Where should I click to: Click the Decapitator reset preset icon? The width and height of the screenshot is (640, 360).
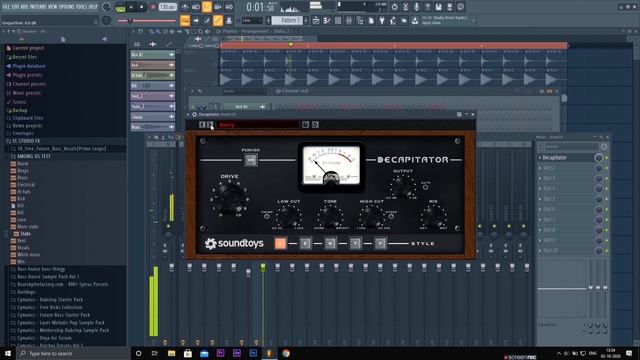[315, 124]
